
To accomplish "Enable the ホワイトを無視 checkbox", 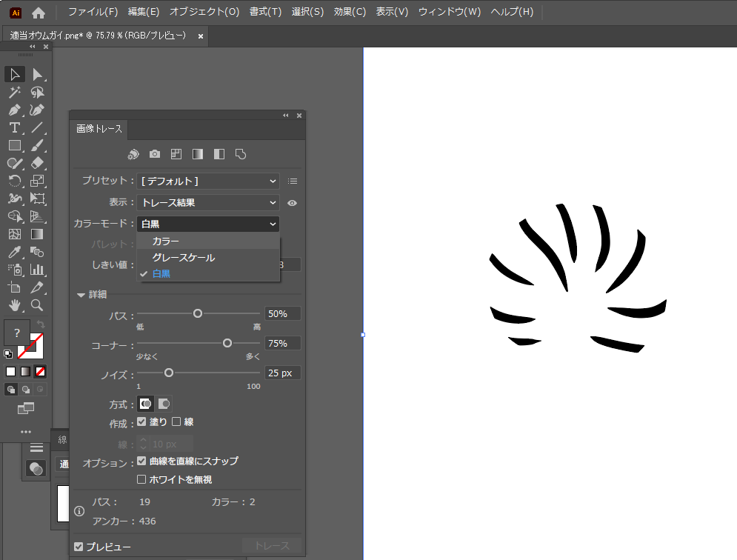I will click(x=142, y=479).
